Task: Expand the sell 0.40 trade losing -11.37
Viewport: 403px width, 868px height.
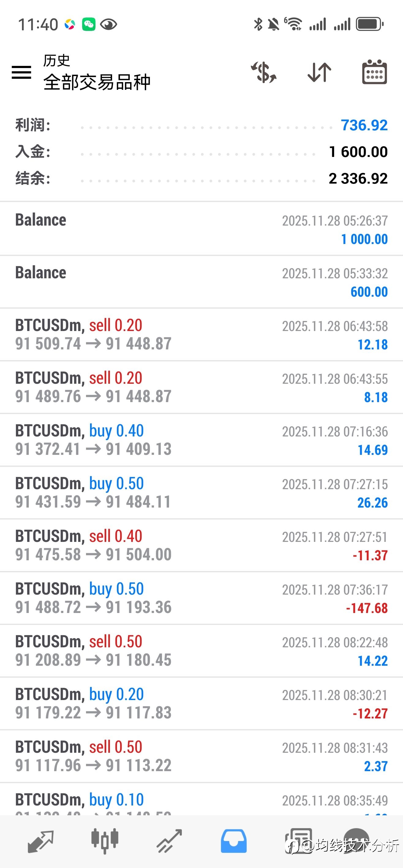Action: (x=201, y=546)
